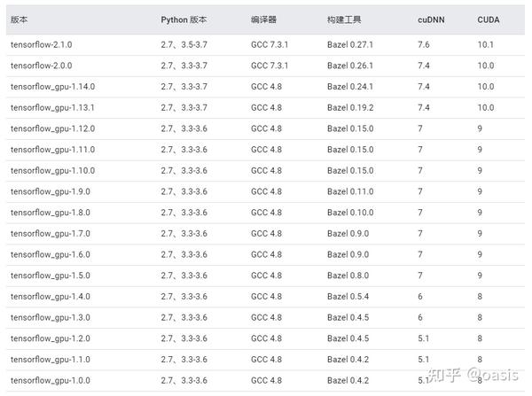
Task: Select the Bazel 0.19.2 cell
Action: point(350,108)
